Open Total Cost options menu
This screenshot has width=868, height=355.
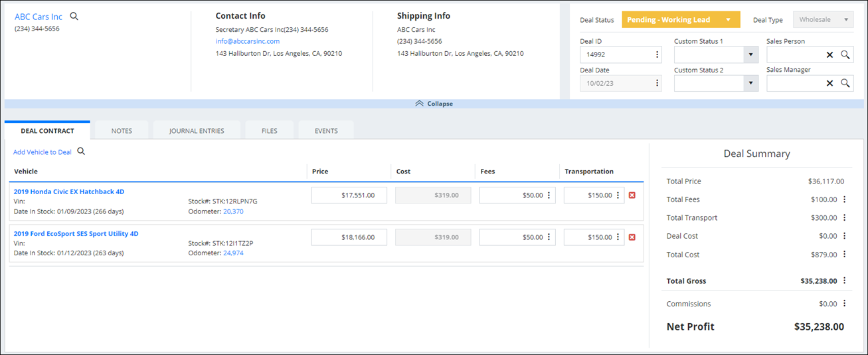pyautogui.click(x=845, y=255)
